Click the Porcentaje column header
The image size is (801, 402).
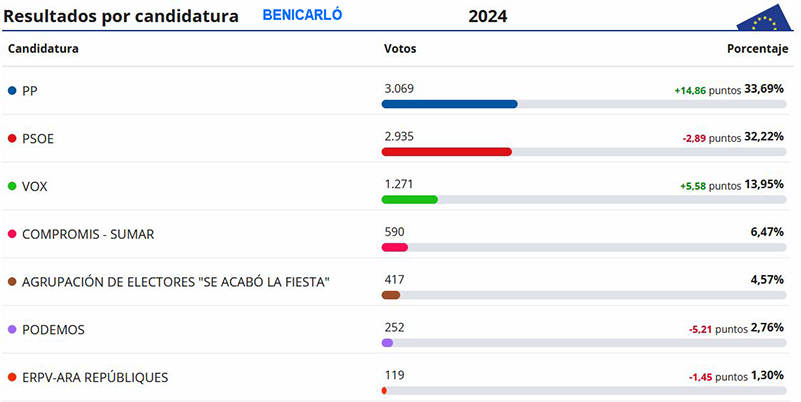758,49
